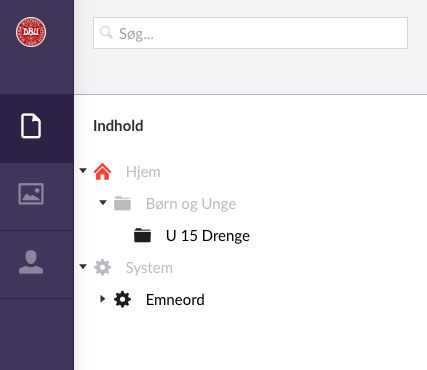
Task: Click the grey gear icon beside System
Action: click(102, 267)
